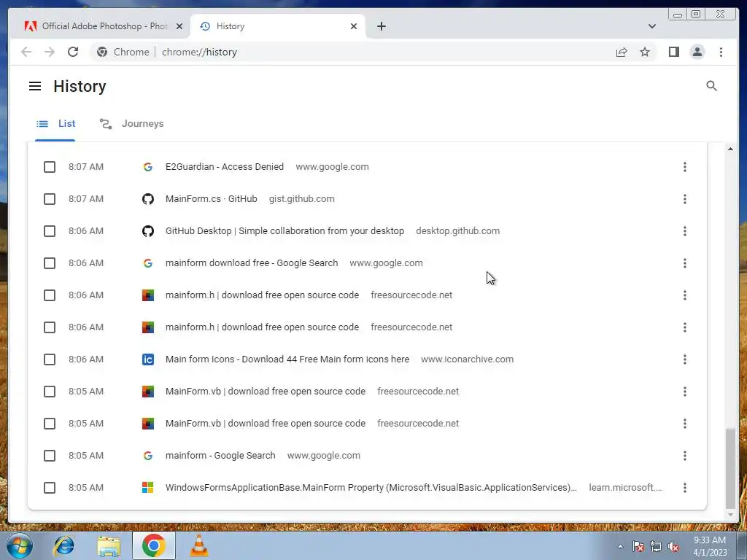747x560 pixels.
Task: Open the Windows Start button
Action: [20, 546]
